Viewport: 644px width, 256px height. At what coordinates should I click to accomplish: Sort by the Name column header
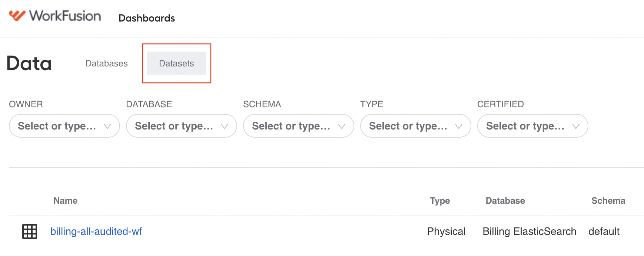(66, 201)
